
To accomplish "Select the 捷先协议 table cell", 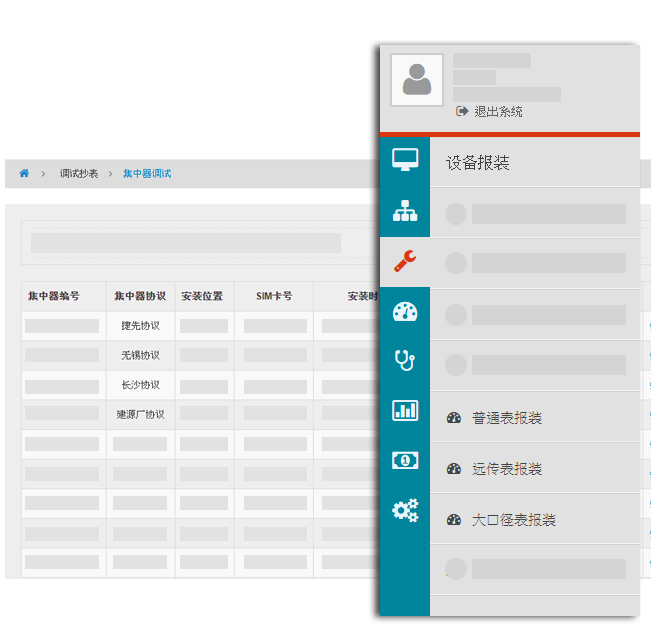I will coord(140,326).
